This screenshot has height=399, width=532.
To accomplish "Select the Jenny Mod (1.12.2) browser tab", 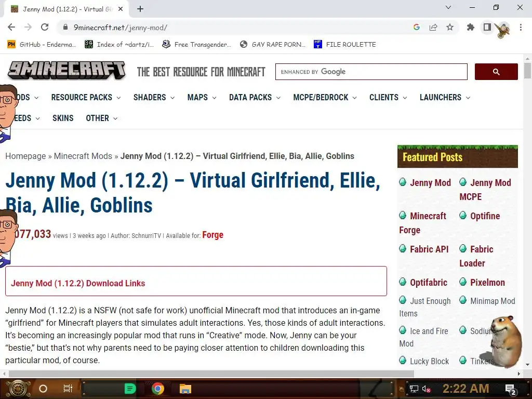I will (66, 9).
